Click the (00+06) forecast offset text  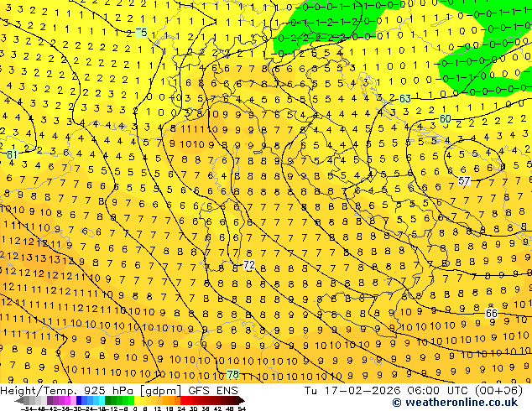click(498, 391)
